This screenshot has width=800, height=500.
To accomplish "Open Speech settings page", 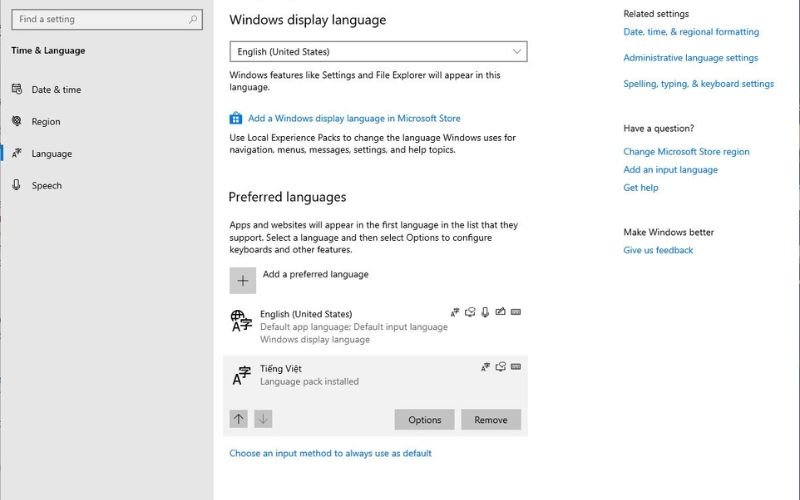I will 46,186.
